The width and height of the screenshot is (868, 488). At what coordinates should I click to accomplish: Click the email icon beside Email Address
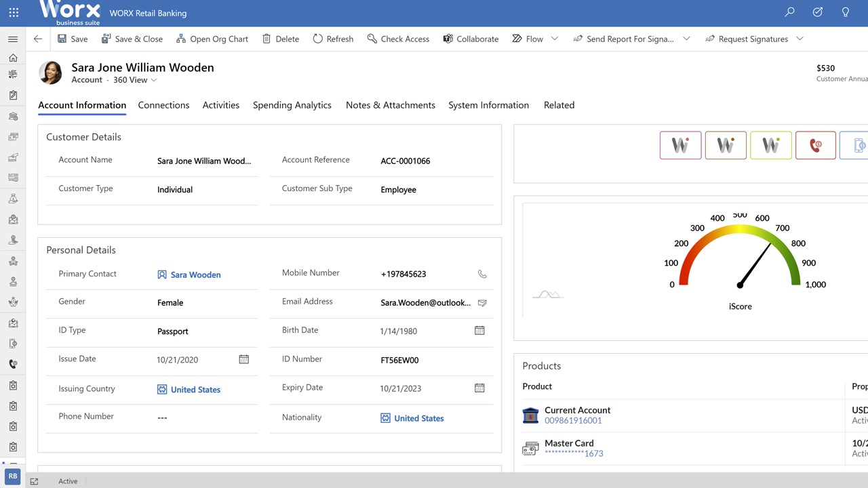coord(482,303)
